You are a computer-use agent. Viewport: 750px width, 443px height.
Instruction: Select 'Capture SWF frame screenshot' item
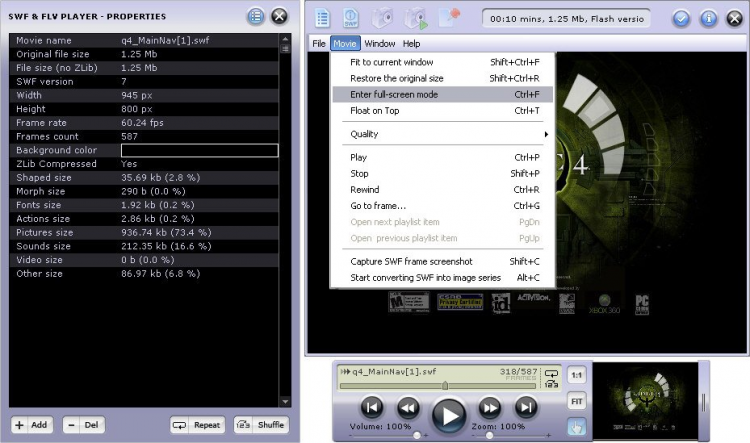click(x=442, y=262)
